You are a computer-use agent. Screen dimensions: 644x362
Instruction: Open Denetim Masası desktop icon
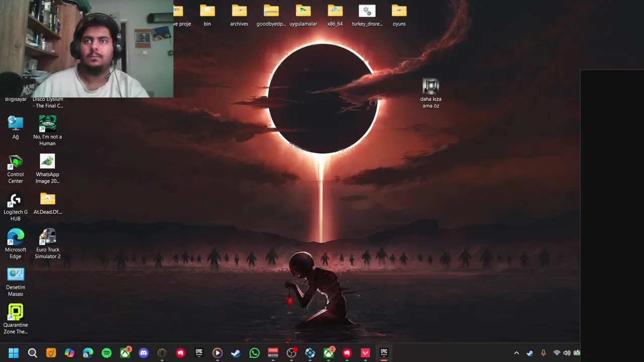point(16,282)
